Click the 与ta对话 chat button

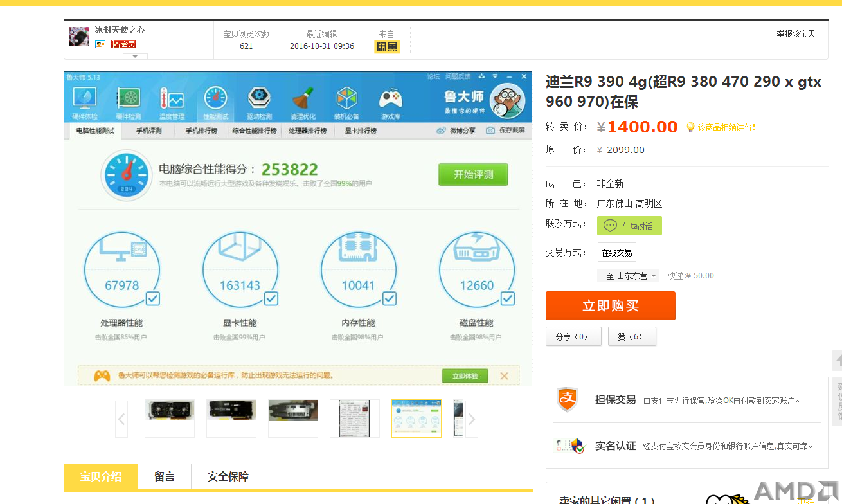pos(629,226)
